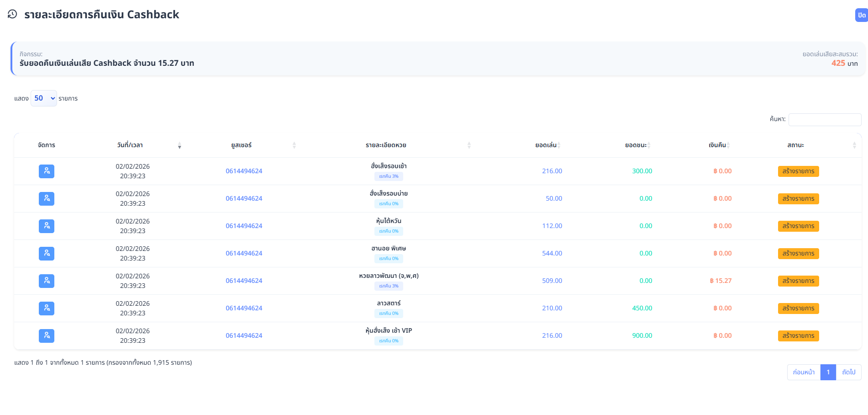Click the history clock icon beside the title

tap(12, 14)
